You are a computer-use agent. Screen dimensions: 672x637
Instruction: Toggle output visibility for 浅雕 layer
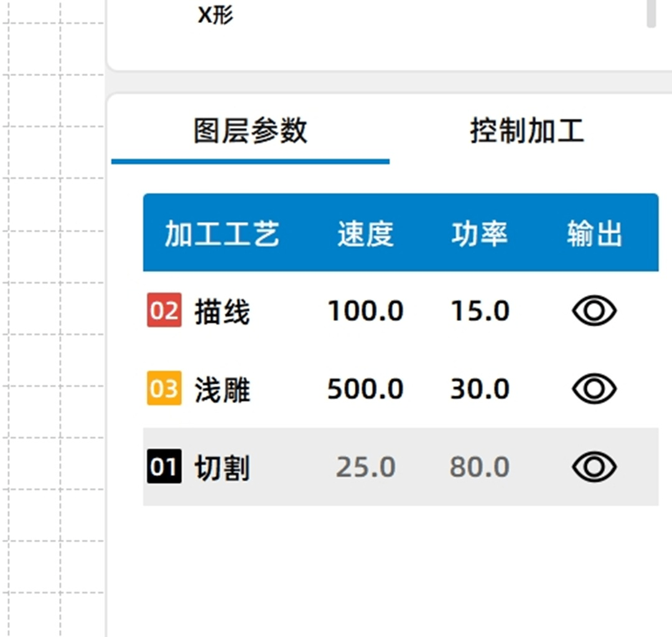pos(594,389)
